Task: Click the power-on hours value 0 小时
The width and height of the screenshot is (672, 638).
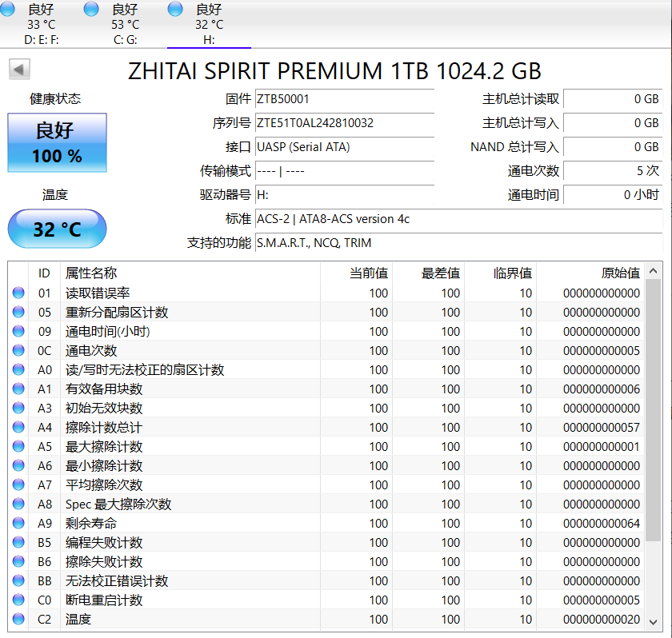Action: pyautogui.click(x=613, y=195)
